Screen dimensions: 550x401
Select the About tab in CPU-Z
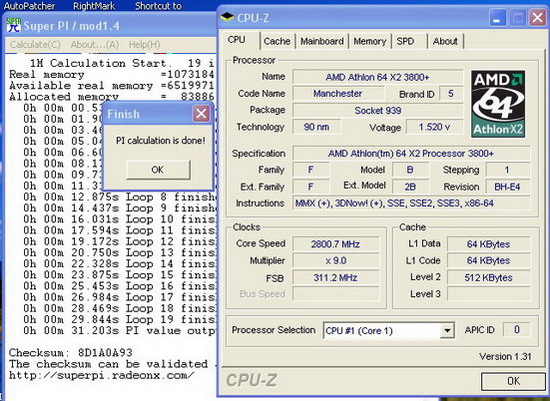coord(445,41)
